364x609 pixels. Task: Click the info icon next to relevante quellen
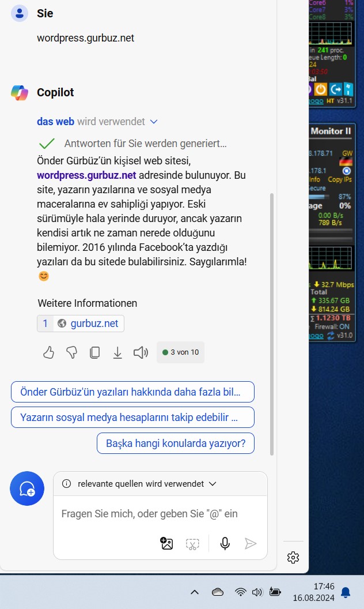coord(67,483)
